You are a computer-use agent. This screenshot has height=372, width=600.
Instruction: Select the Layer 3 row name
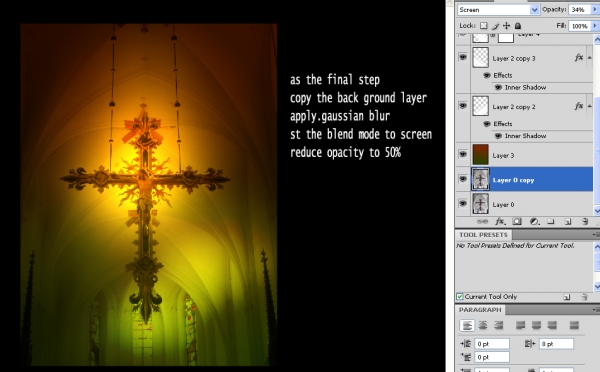pos(504,155)
